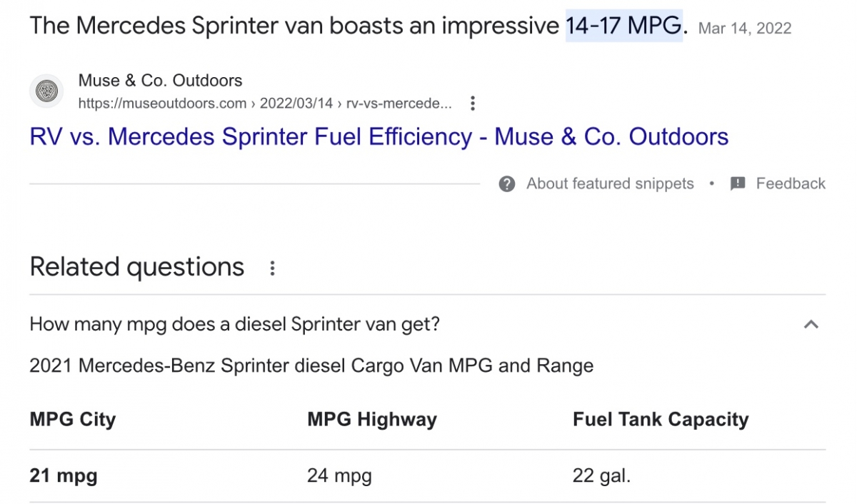Viewport: 857px width, 504px height.
Task: Click the 'About featured snippets' text link
Action: (x=610, y=184)
